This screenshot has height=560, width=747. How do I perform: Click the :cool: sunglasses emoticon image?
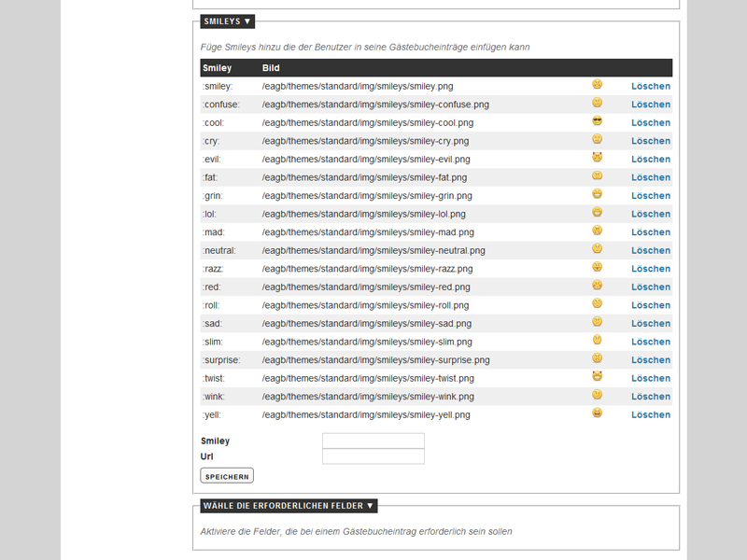pos(597,120)
